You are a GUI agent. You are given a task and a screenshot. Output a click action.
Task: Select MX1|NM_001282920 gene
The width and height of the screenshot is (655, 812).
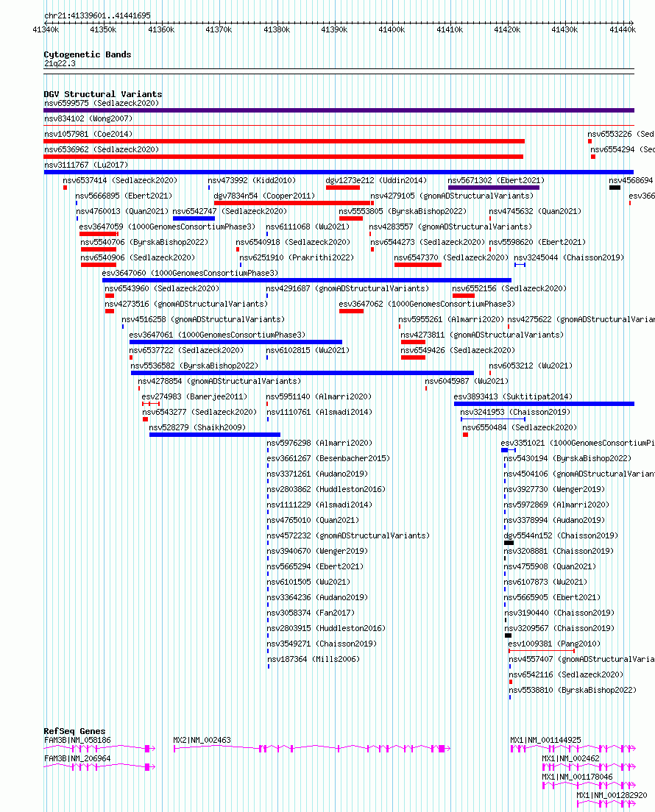[606, 804]
